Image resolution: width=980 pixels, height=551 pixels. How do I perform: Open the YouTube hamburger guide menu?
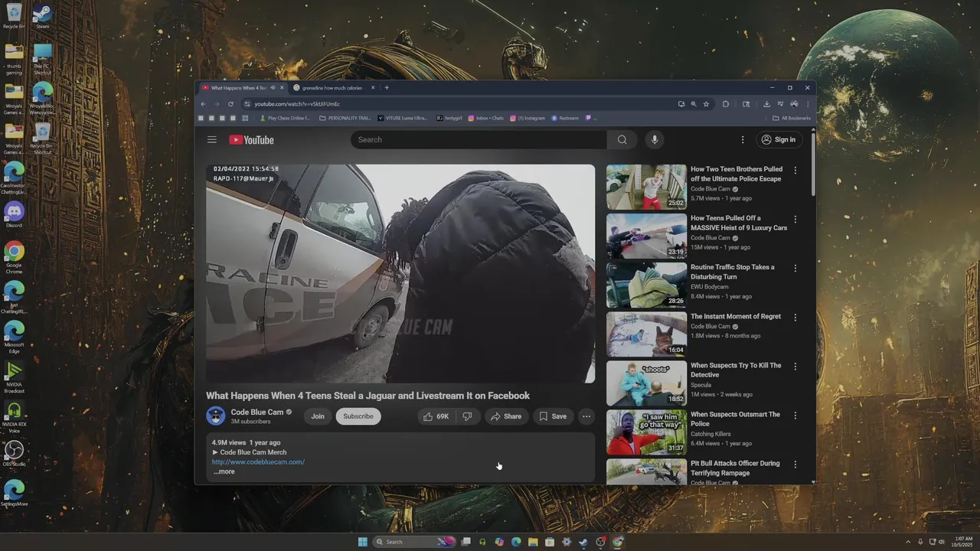click(x=212, y=139)
